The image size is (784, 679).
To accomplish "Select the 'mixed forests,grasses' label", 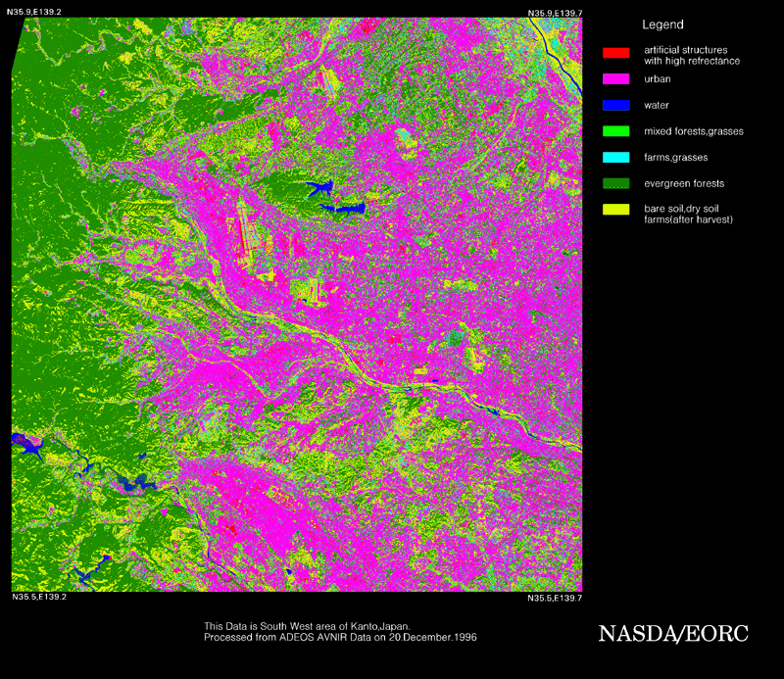I will [x=694, y=131].
